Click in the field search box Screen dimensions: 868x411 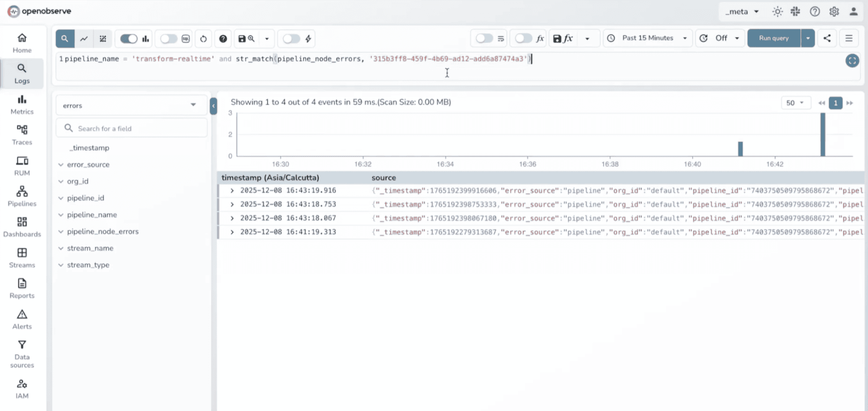pyautogui.click(x=130, y=128)
